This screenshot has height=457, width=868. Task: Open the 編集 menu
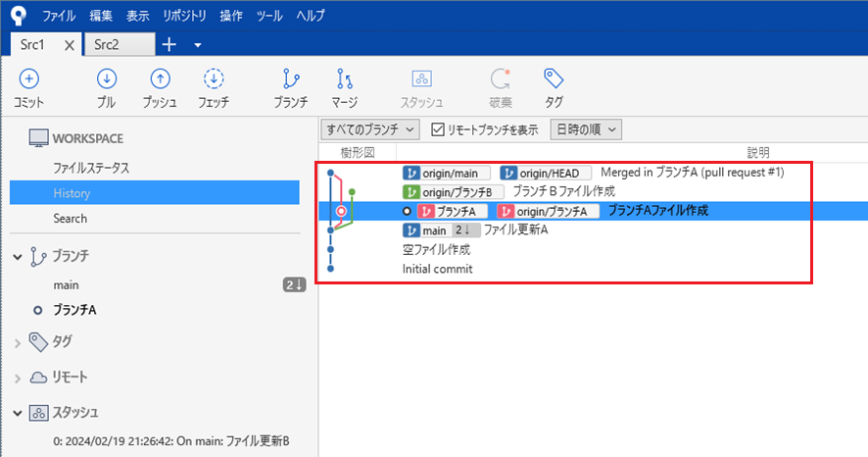coord(101,16)
